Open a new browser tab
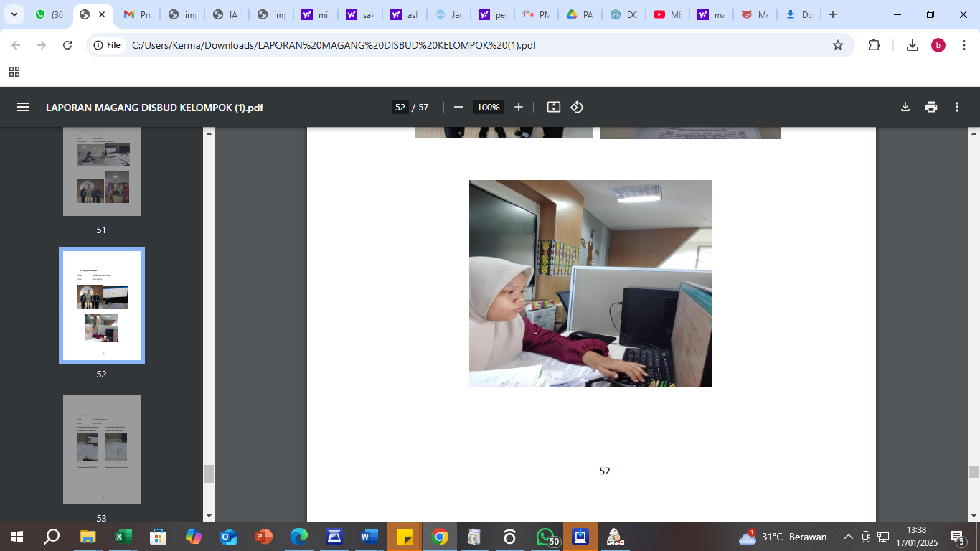Viewport: 980px width, 551px height. pos(832,14)
